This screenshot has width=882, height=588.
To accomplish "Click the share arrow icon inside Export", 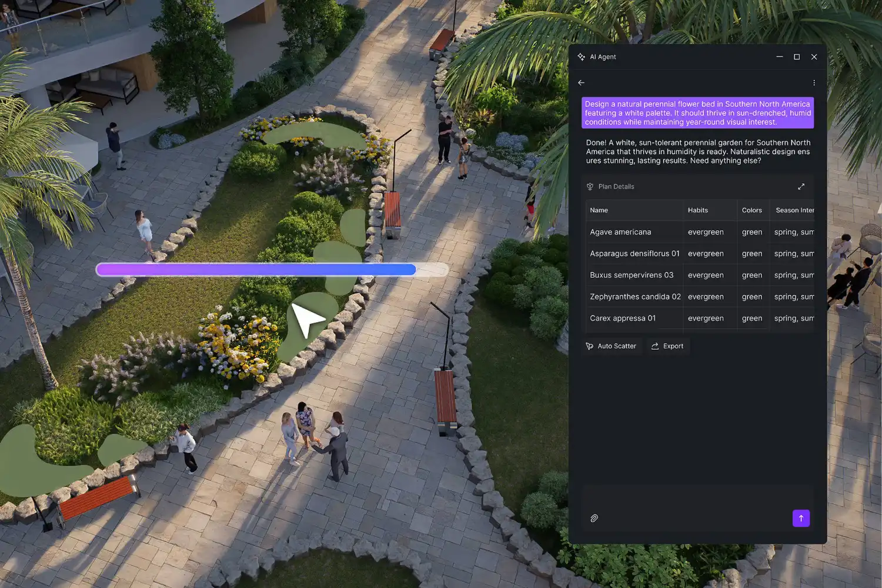I will pyautogui.click(x=654, y=346).
